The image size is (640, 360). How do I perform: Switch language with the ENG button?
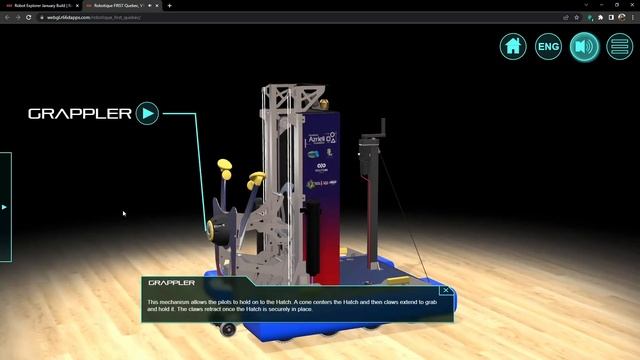[548, 47]
